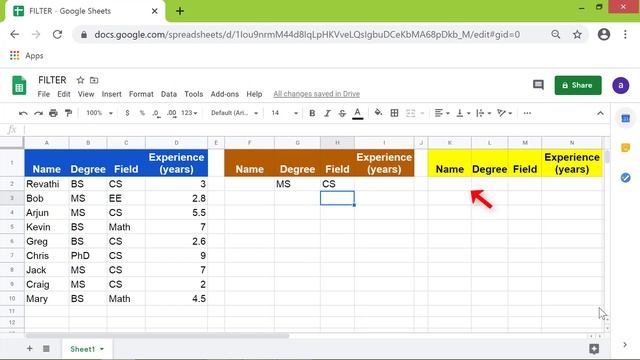Open the text color picker
Image resolution: width=640 pixels, height=360 pixels.
[x=358, y=113]
